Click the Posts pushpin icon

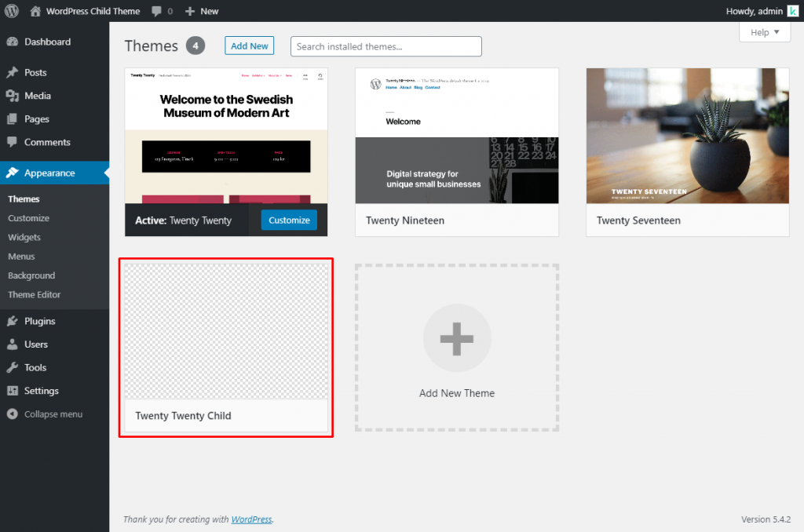pos(13,72)
